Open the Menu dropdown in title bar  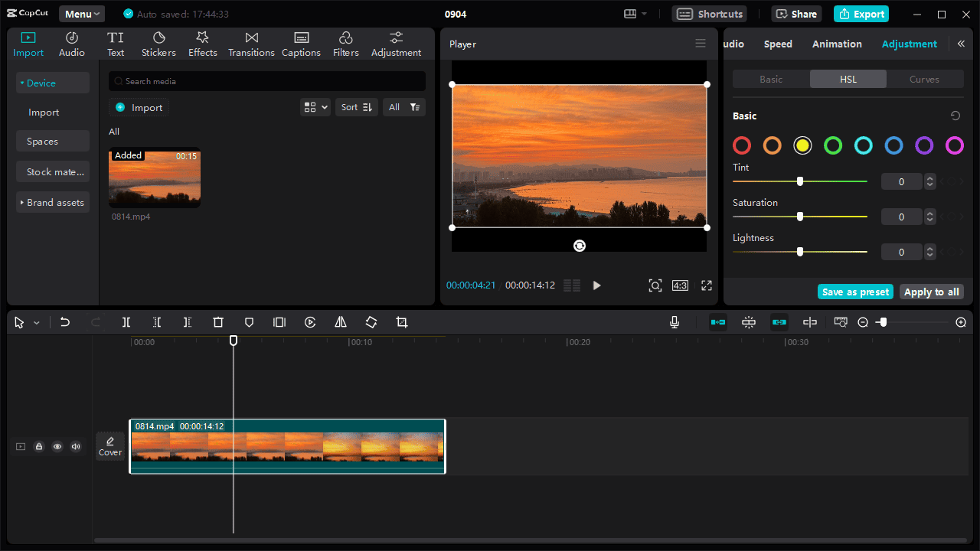coord(82,14)
